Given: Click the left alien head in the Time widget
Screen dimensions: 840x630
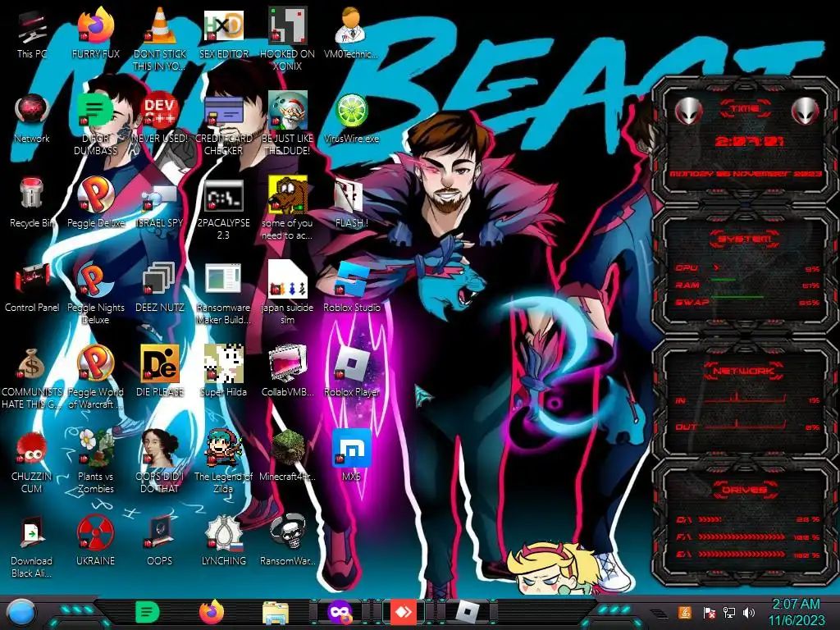Looking at the screenshot, I should (688, 112).
